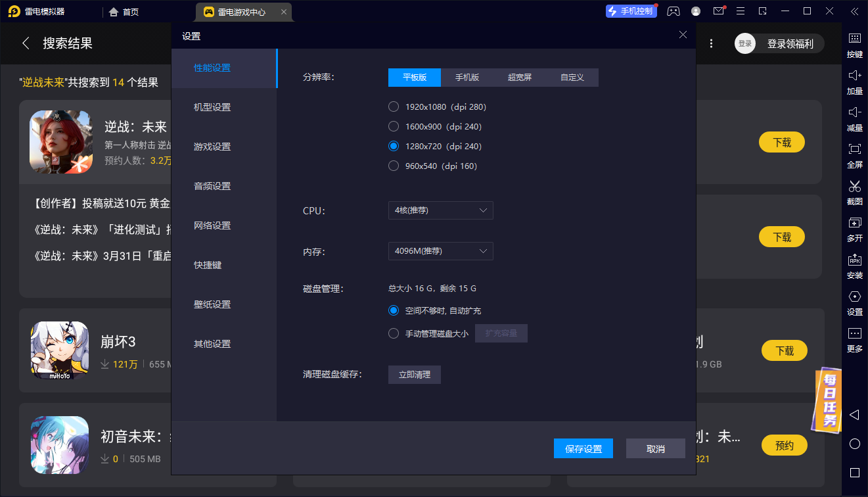Viewport: 868px width, 497px height.
Task: Open the gamepad icon in the title bar
Action: tap(673, 11)
